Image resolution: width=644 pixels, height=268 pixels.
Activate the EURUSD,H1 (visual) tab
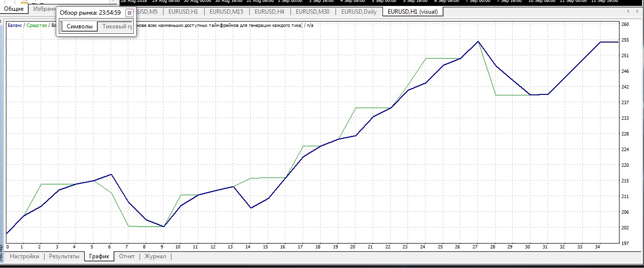pyautogui.click(x=413, y=11)
